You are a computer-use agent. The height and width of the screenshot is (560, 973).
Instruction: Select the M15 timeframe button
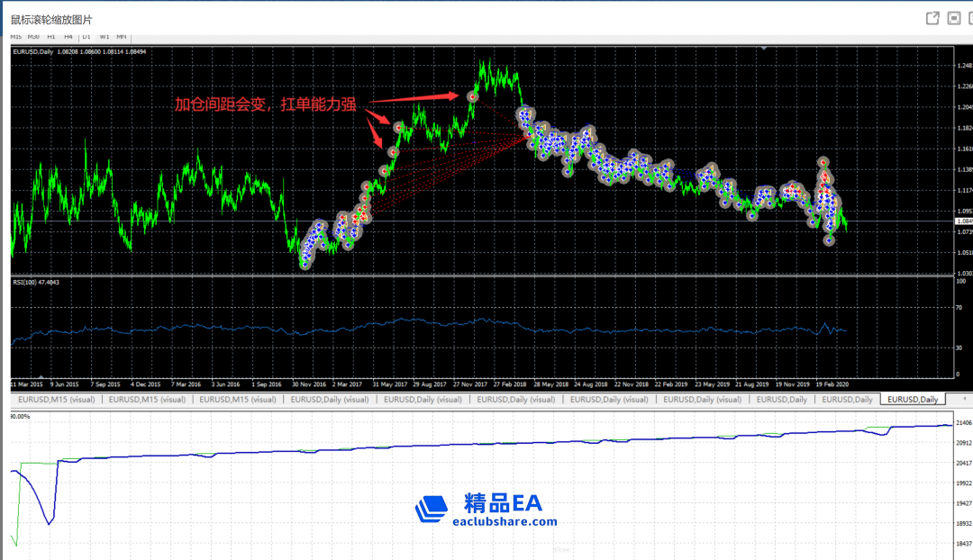point(15,37)
